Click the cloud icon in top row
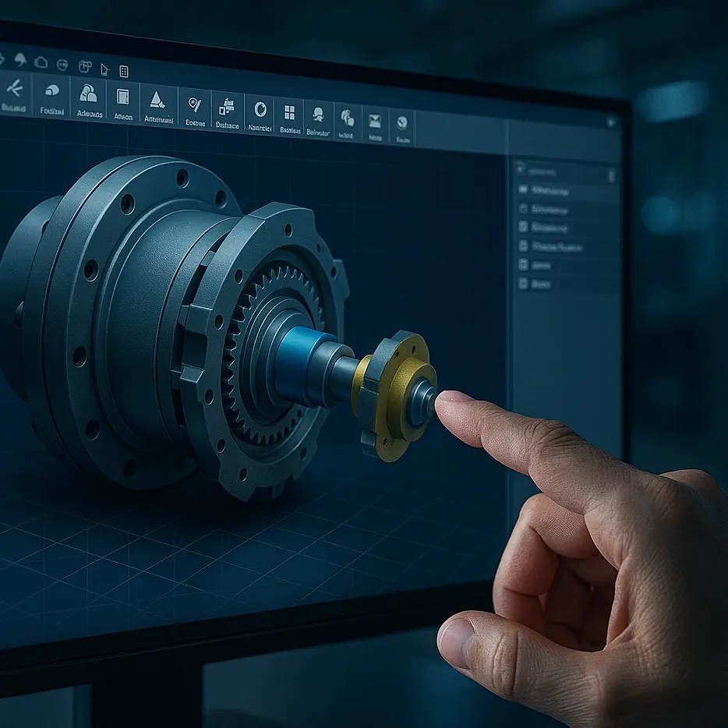Viewport: 728px width, 728px height. point(41,62)
